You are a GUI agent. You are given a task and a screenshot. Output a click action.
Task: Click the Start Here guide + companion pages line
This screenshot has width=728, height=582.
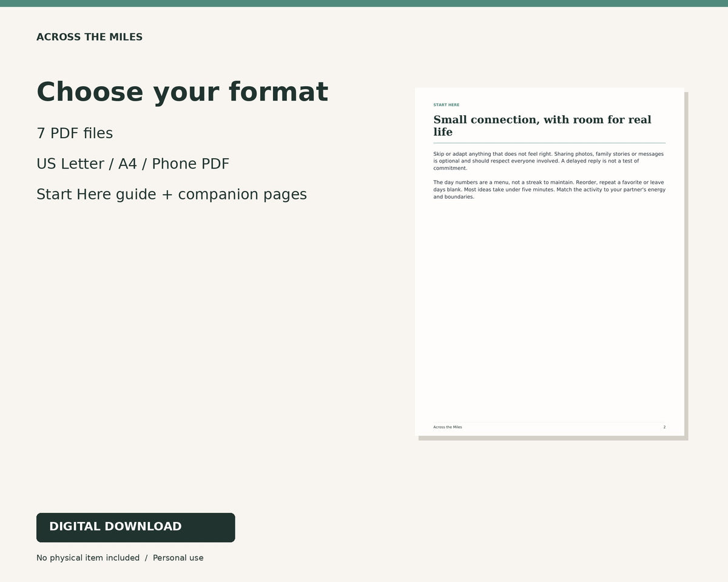172,194
